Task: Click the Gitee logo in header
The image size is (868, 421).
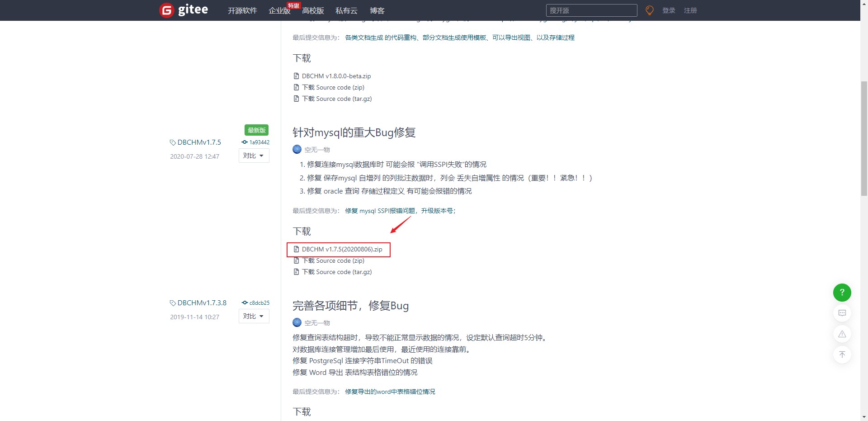Action: [184, 10]
